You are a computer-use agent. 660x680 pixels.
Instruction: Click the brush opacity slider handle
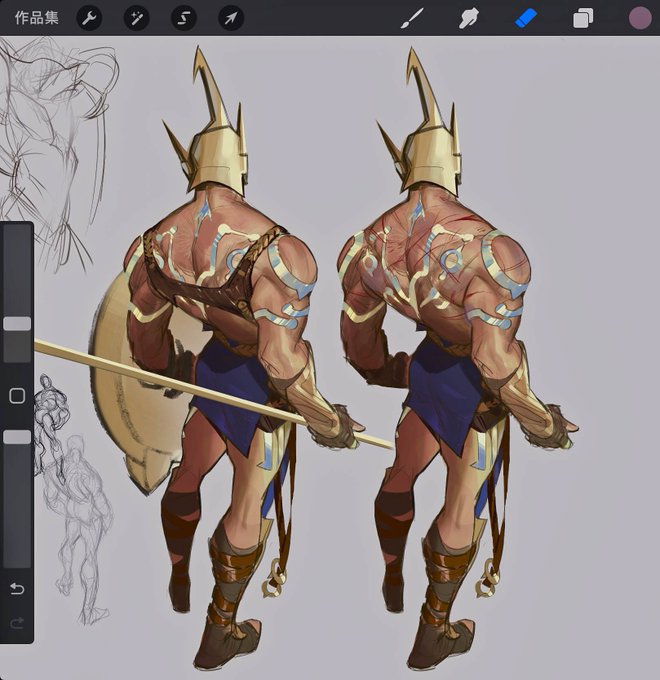click(x=17, y=437)
